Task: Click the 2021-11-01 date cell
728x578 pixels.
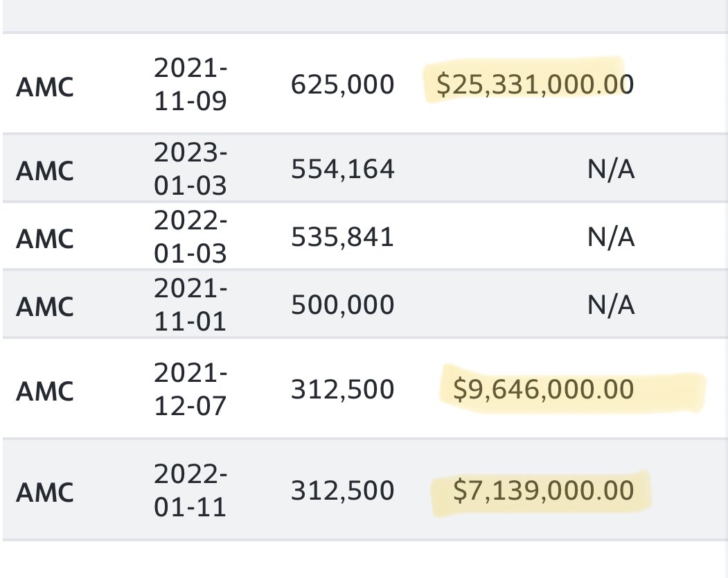Action: (190, 305)
